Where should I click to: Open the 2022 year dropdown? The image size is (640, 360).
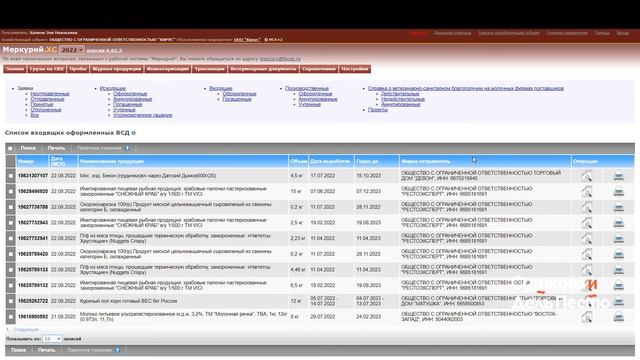coord(72,50)
